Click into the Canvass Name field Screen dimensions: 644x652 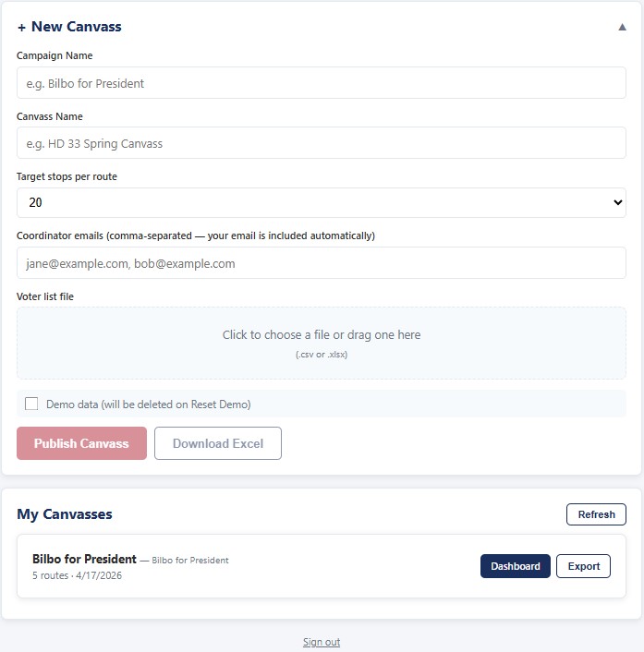[321, 143]
